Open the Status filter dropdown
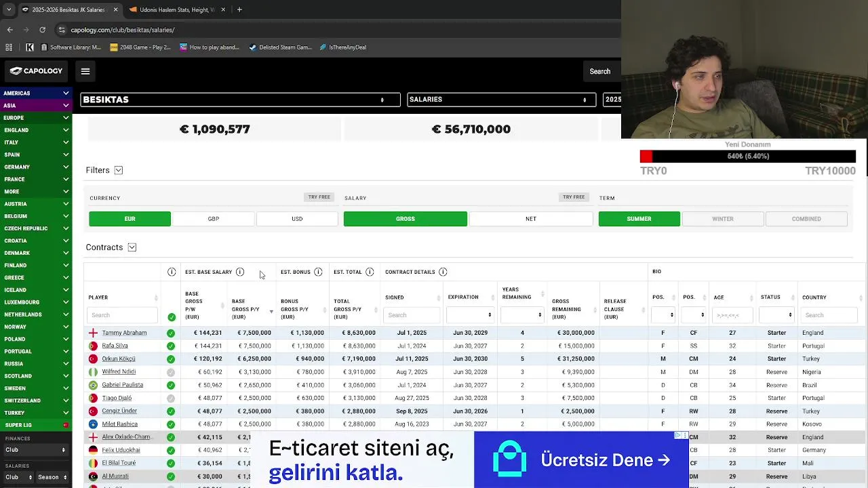 (776, 315)
